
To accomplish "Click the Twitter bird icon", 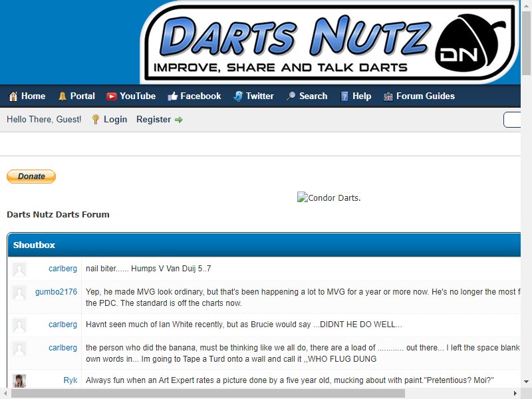I will tap(238, 96).
